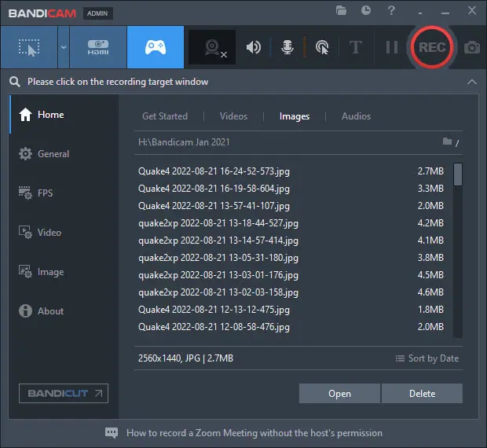Open the Home section in the sidebar
The image size is (487, 448).
click(x=64, y=115)
